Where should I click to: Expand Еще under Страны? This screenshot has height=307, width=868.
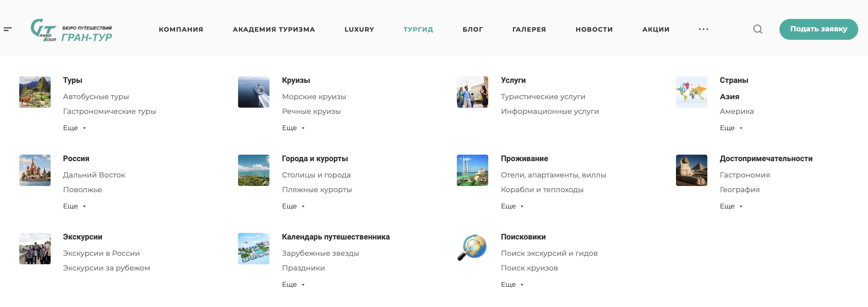[x=731, y=128]
